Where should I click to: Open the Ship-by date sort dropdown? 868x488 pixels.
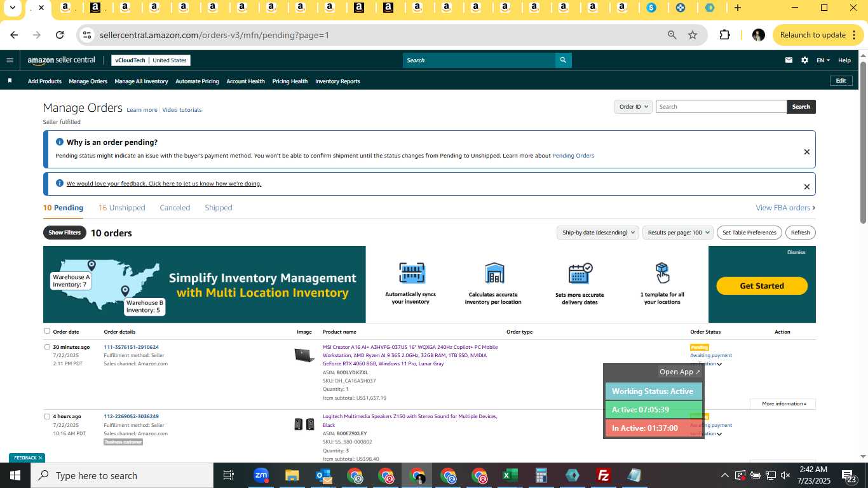(597, 233)
